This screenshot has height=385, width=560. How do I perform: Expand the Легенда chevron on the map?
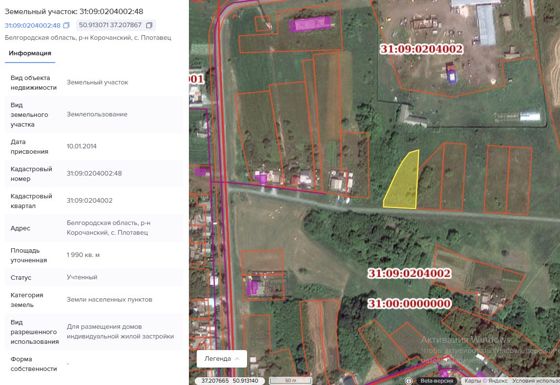point(237,359)
